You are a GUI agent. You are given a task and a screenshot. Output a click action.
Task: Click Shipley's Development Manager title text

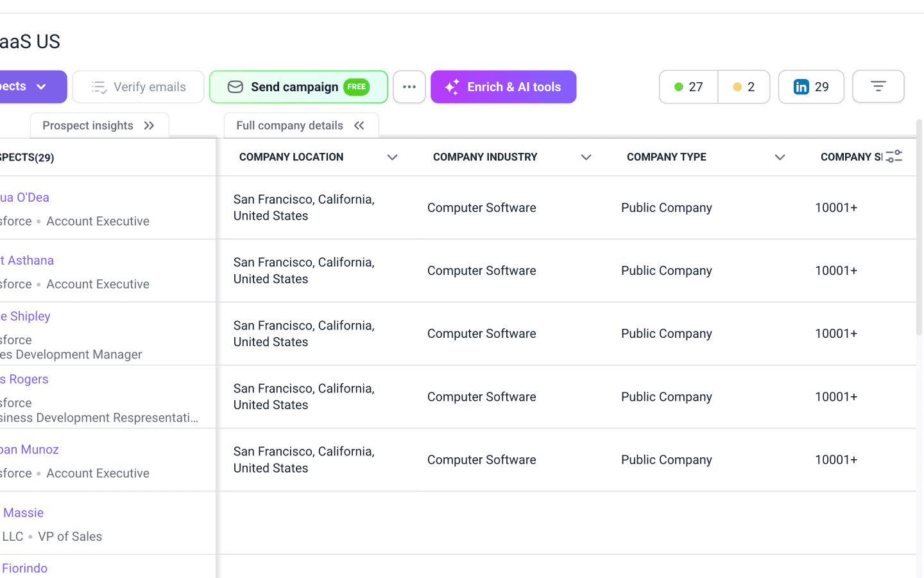(71, 355)
